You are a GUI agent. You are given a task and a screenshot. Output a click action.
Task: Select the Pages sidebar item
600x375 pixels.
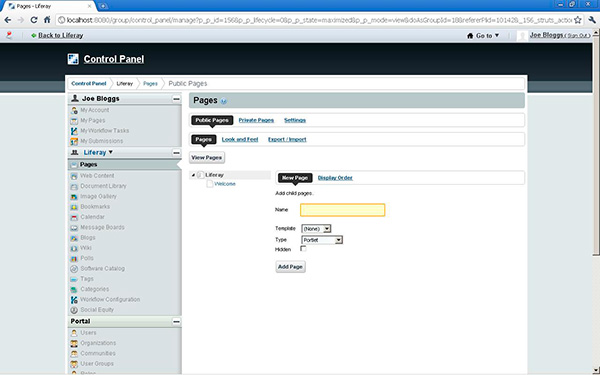(x=124, y=165)
